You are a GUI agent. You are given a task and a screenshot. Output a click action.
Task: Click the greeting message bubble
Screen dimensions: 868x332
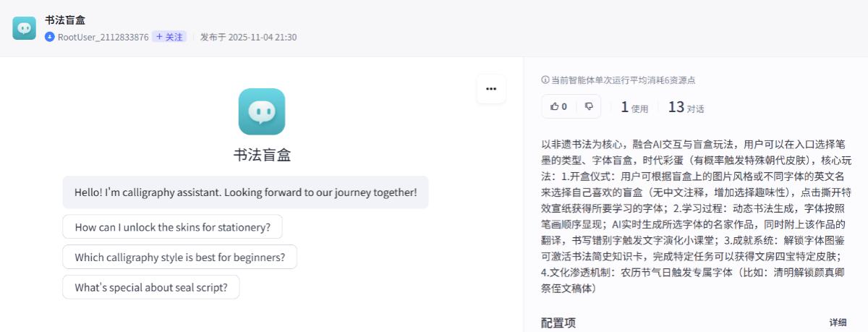245,192
